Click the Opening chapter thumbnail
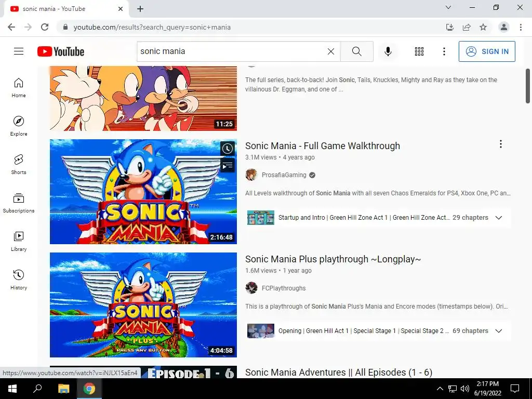 pyautogui.click(x=261, y=331)
